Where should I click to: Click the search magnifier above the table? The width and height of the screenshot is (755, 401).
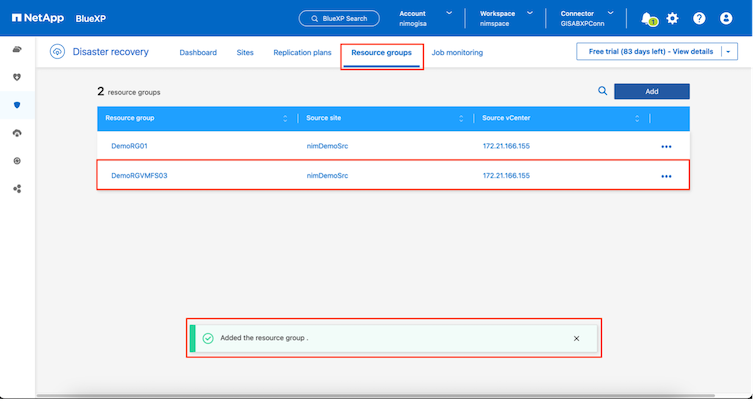[602, 91]
